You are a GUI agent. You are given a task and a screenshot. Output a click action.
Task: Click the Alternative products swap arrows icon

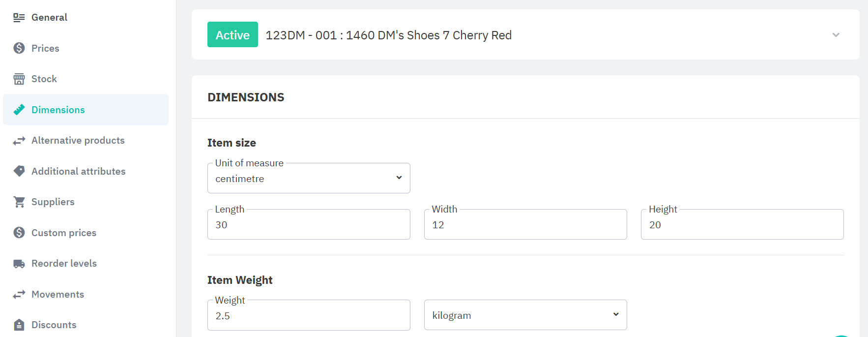click(19, 141)
